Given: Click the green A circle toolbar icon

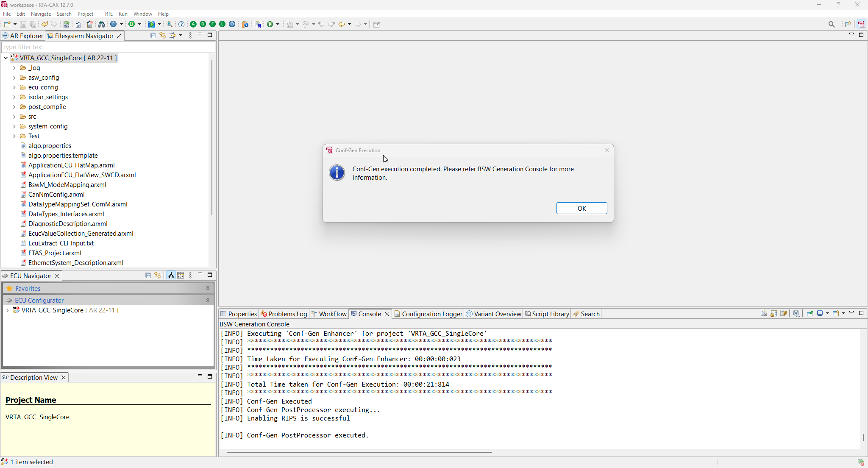Looking at the screenshot, I should click(x=193, y=24).
